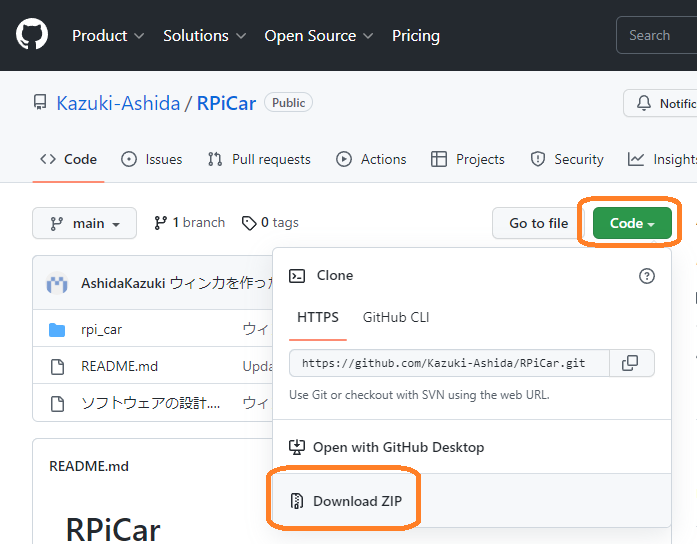Image resolution: width=697 pixels, height=544 pixels.
Task: Click the README.md file icon
Action: (57, 367)
